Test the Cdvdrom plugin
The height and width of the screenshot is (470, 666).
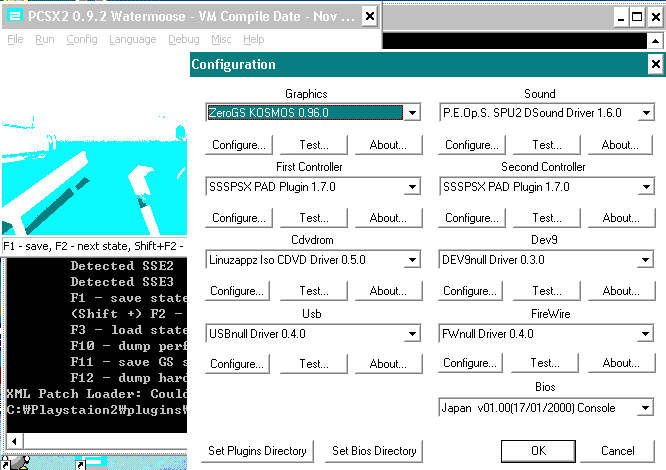click(314, 291)
